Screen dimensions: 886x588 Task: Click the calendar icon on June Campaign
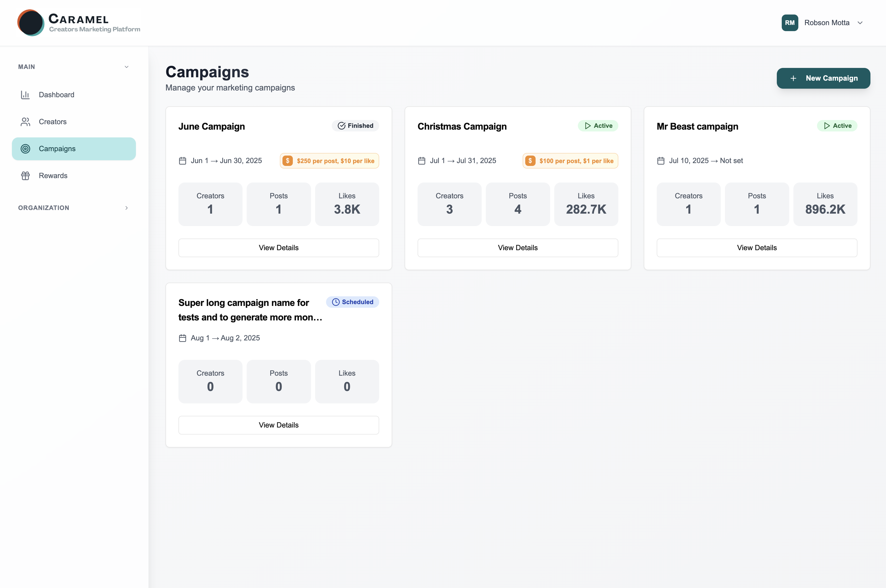tap(183, 160)
